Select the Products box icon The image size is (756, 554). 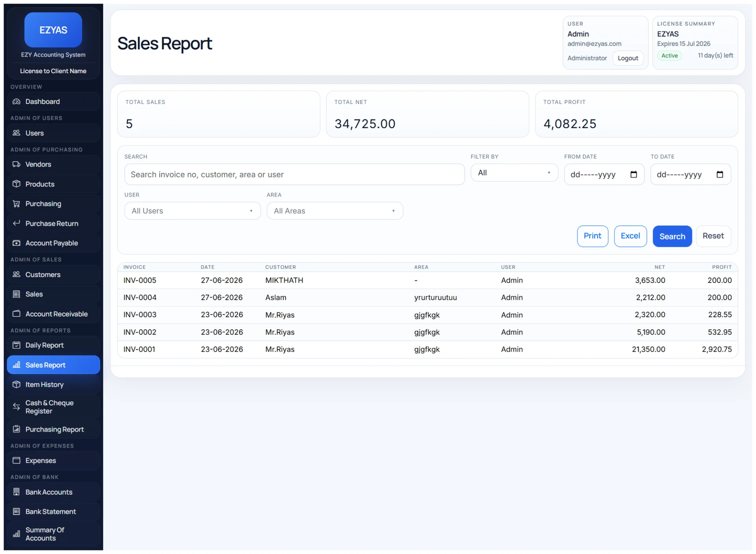16,184
